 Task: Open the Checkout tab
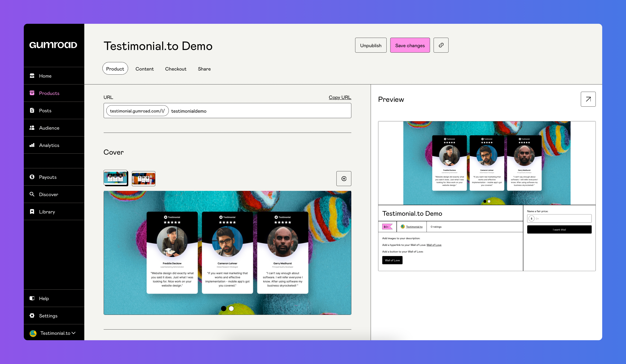click(176, 69)
